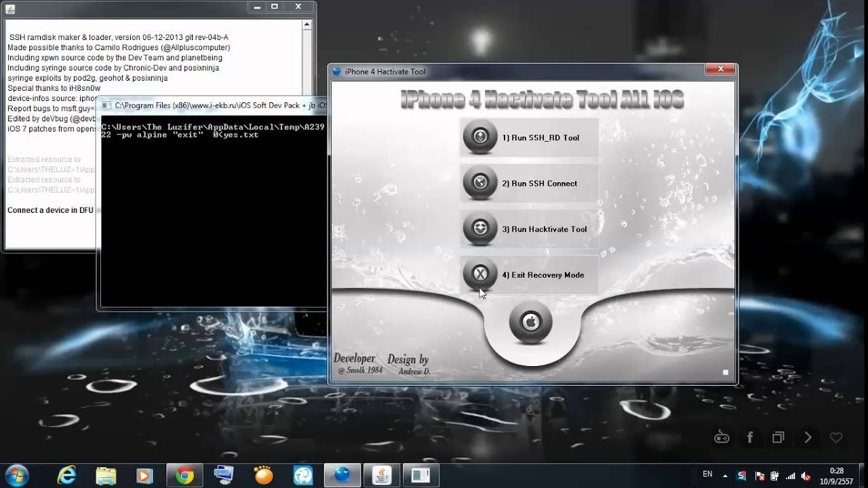This screenshot has width=868, height=488.
Task: Click the "-pw alpine" command line in console
Action: pyautogui.click(x=180, y=135)
